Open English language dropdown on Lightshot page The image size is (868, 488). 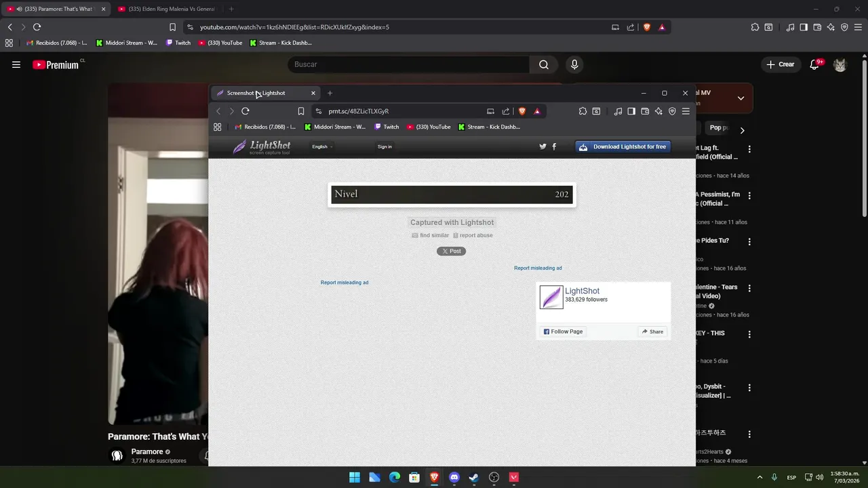tap(321, 146)
